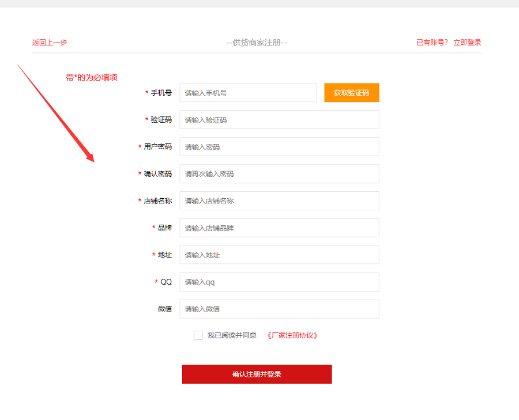Focus the 手机号 phone number field
The width and height of the screenshot is (519, 420).
[248, 92]
